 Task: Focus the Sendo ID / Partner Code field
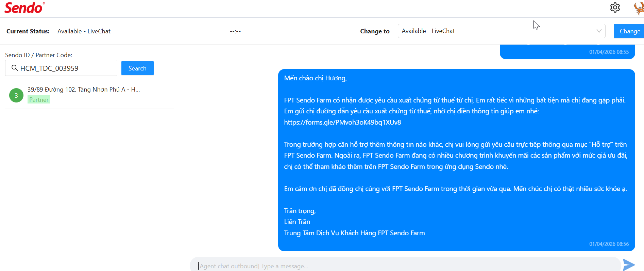tap(61, 68)
